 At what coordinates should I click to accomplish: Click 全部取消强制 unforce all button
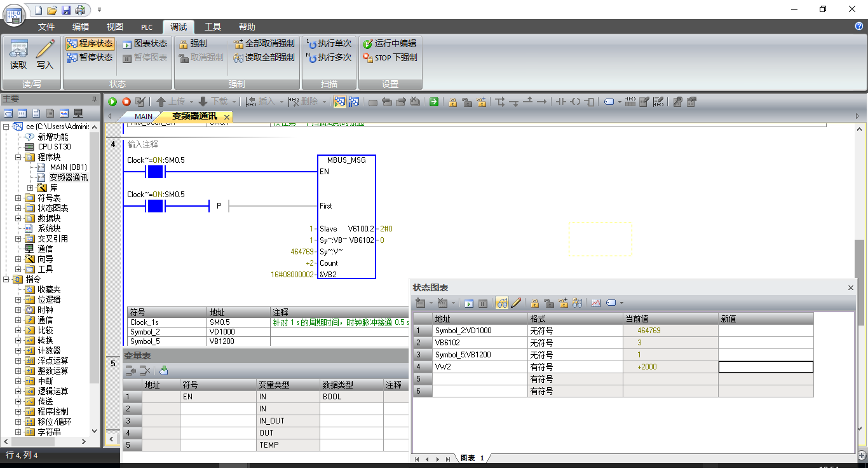[264, 44]
